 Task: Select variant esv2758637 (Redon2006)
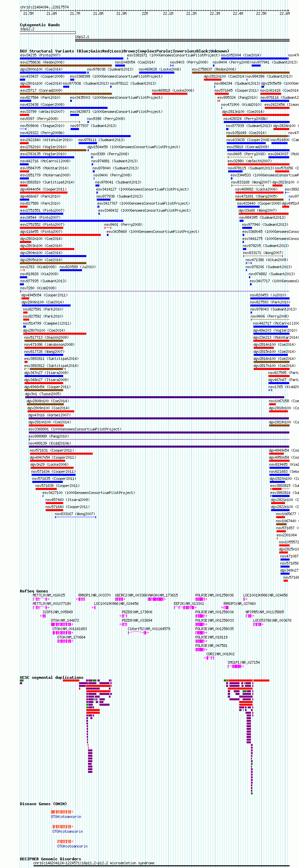214,70
